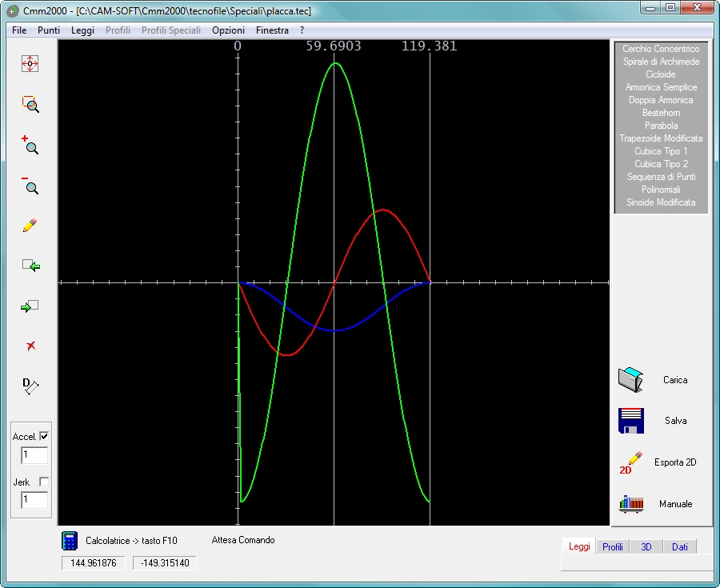Enable the Jerk checkbox
The image size is (720, 588).
(x=44, y=482)
